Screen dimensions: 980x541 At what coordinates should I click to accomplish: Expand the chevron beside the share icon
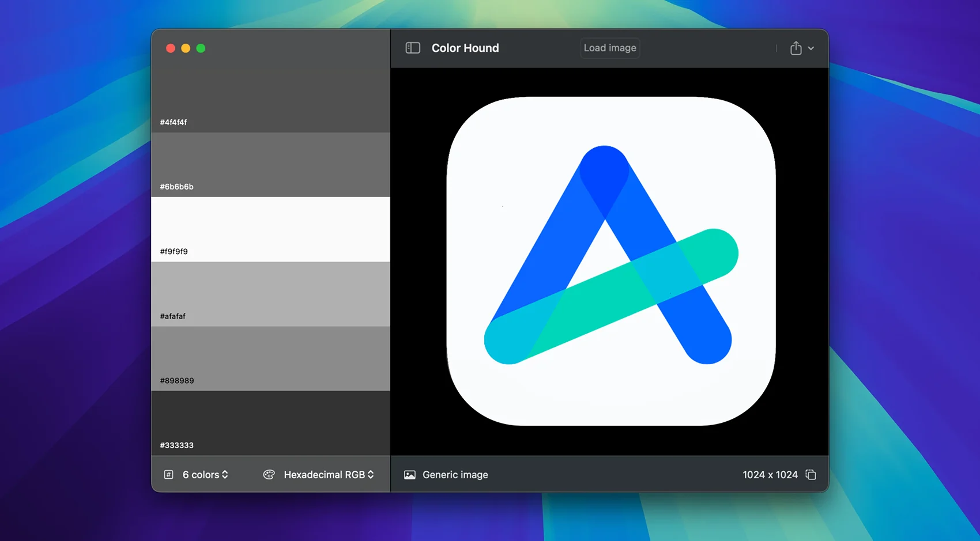tap(811, 48)
